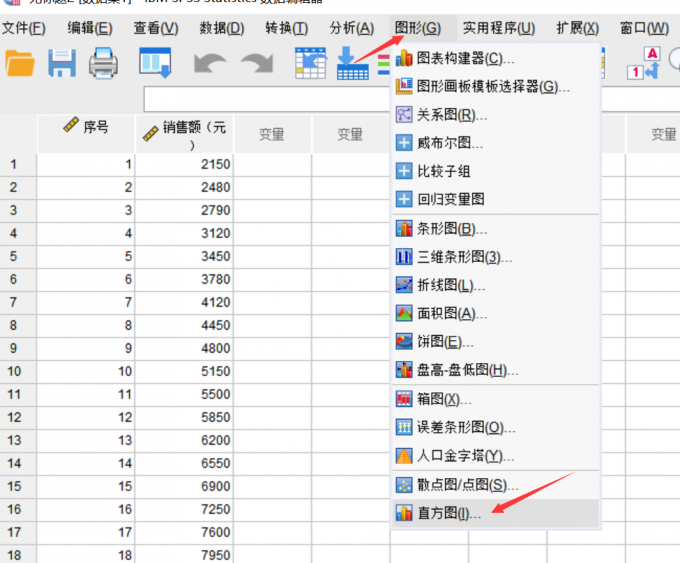Image resolution: width=680 pixels, height=563 pixels.
Task: Click sales cell with value 5850
Action: tap(184, 417)
